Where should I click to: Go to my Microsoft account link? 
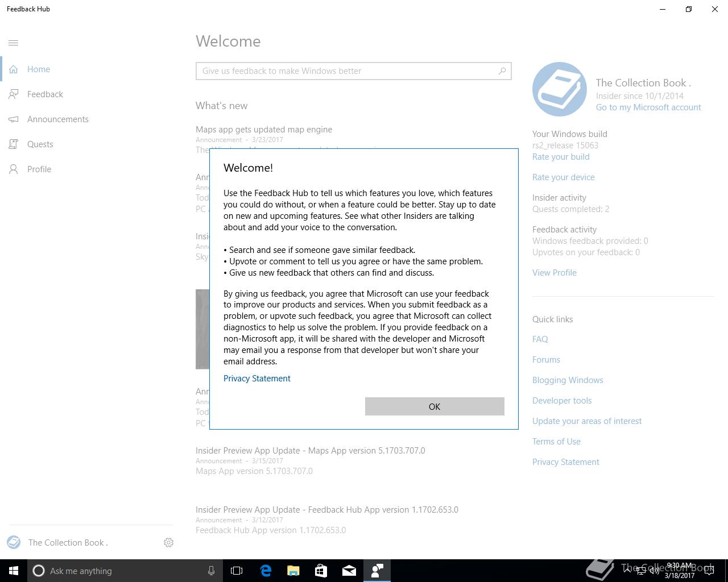(x=648, y=107)
